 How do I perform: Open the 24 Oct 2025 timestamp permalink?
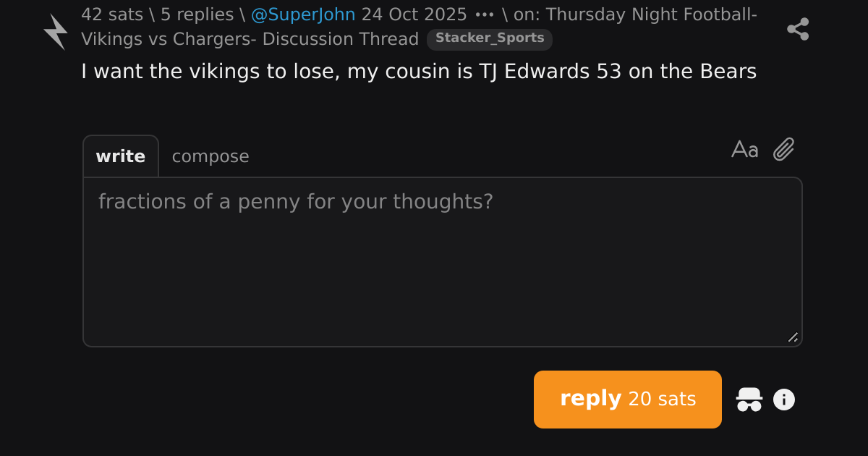414,14
